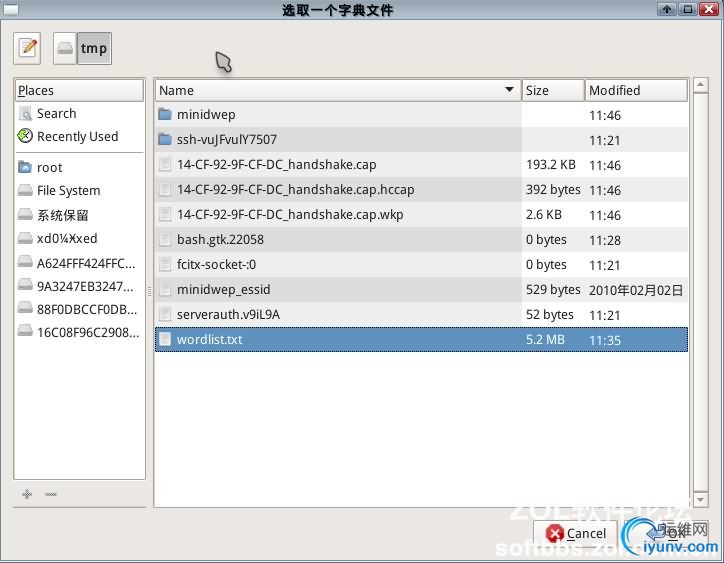Image resolution: width=724 pixels, height=563 pixels.
Task: Sort by Size column header
Action: tap(553, 91)
